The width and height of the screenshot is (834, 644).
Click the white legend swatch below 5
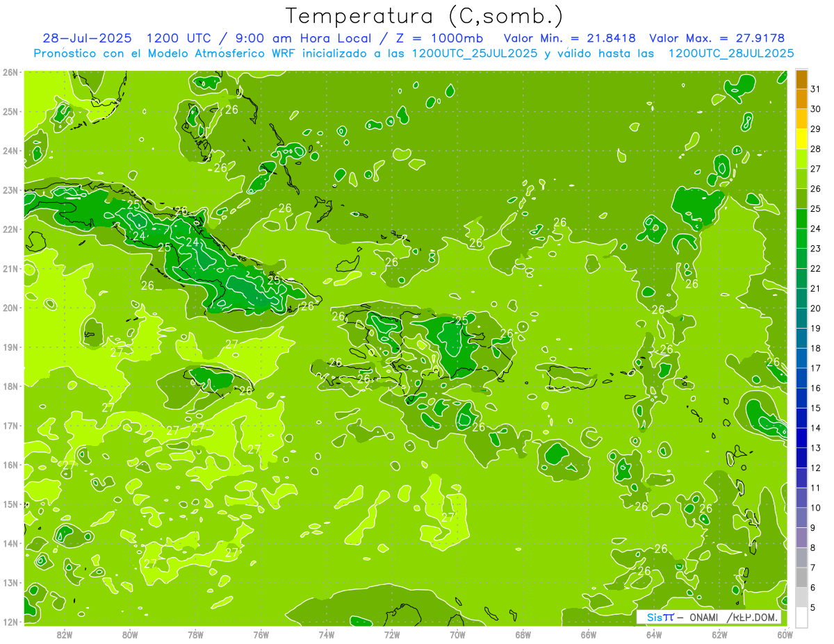click(x=801, y=617)
